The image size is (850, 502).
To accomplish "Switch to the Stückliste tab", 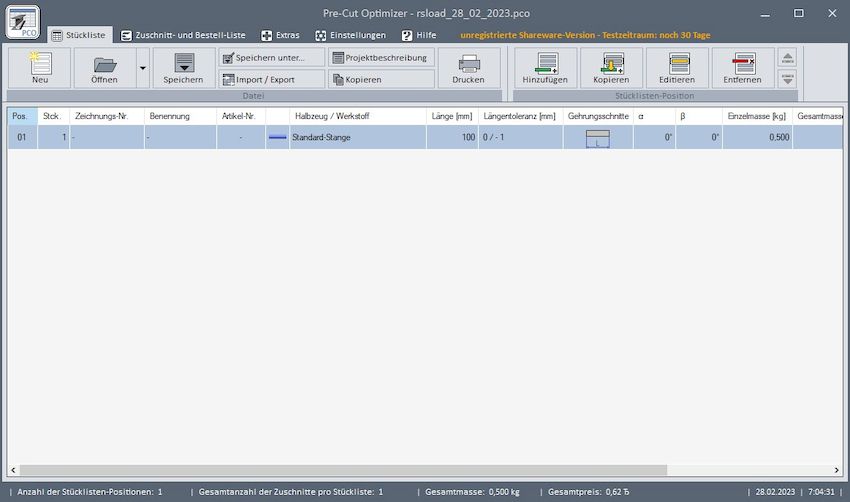I will [80, 35].
